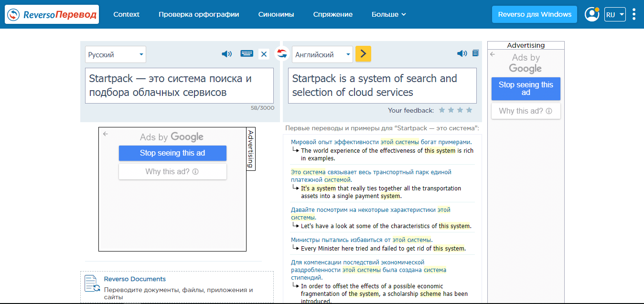
Task: Open the Английский target language dropdown
Action: (322, 54)
